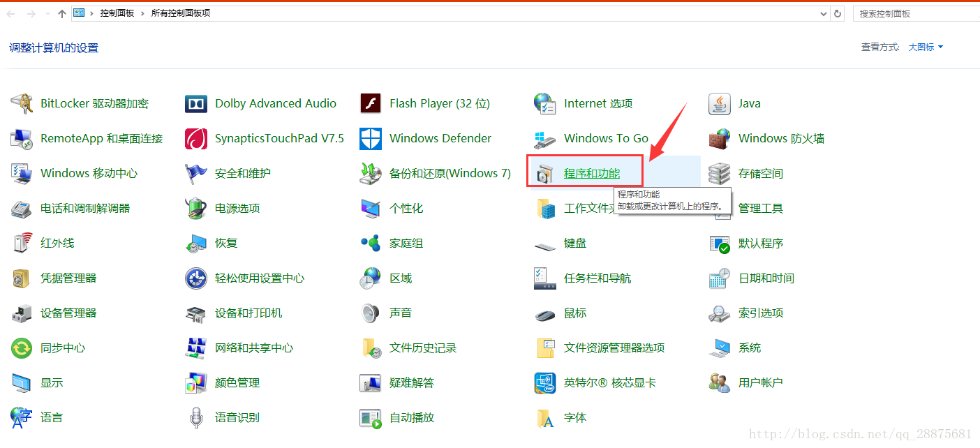The height and width of the screenshot is (448, 980).
Task: Open the 语言 link
Action: 52,417
